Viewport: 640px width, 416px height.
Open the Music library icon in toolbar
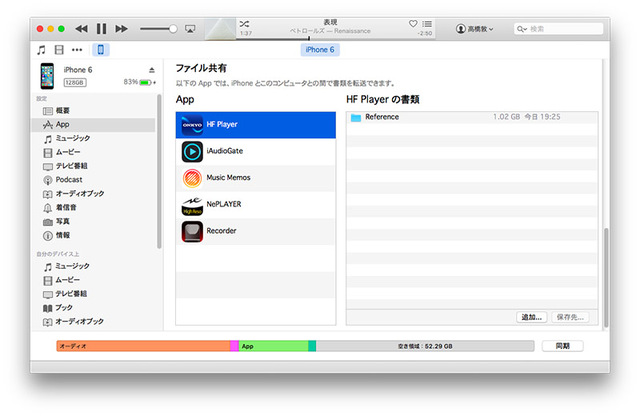41,49
